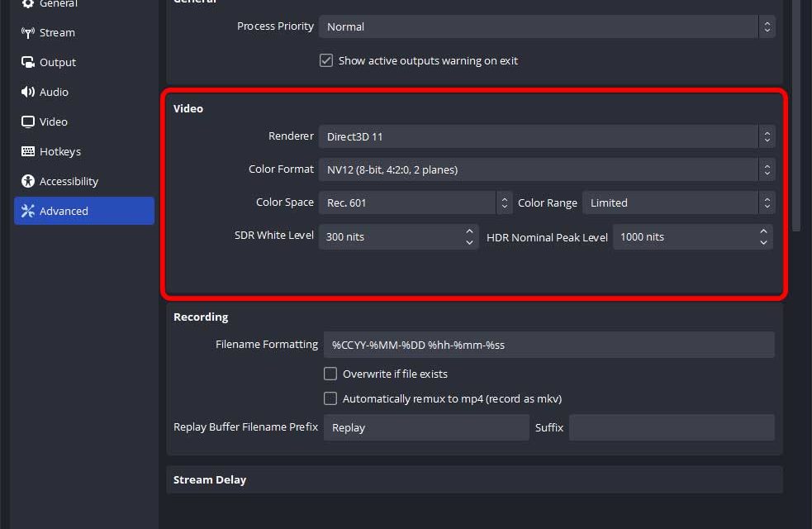Toggle Show active outputs warning on exit
This screenshot has height=529, width=812.
pyautogui.click(x=326, y=61)
